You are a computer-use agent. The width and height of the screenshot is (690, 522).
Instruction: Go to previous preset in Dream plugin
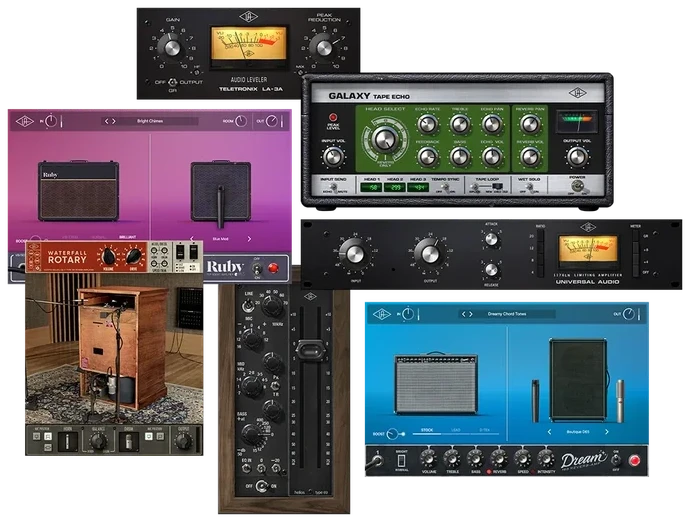tap(463, 314)
